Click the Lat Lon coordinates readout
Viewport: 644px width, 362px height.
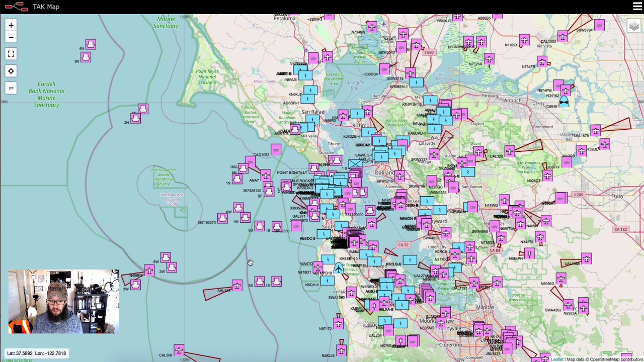(x=36, y=353)
